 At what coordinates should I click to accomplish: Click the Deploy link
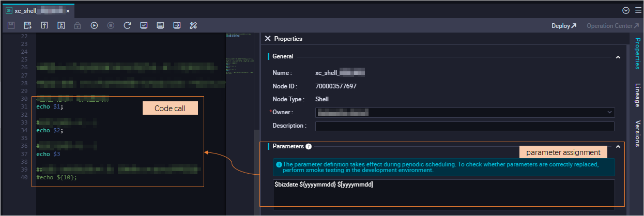click(563, 25)
